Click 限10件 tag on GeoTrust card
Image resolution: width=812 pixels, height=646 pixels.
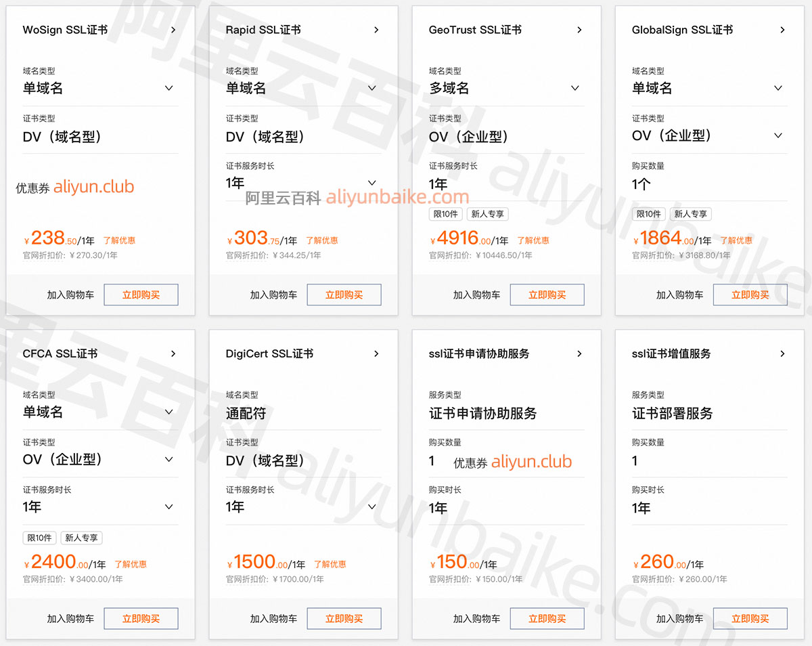pos(445,214)
